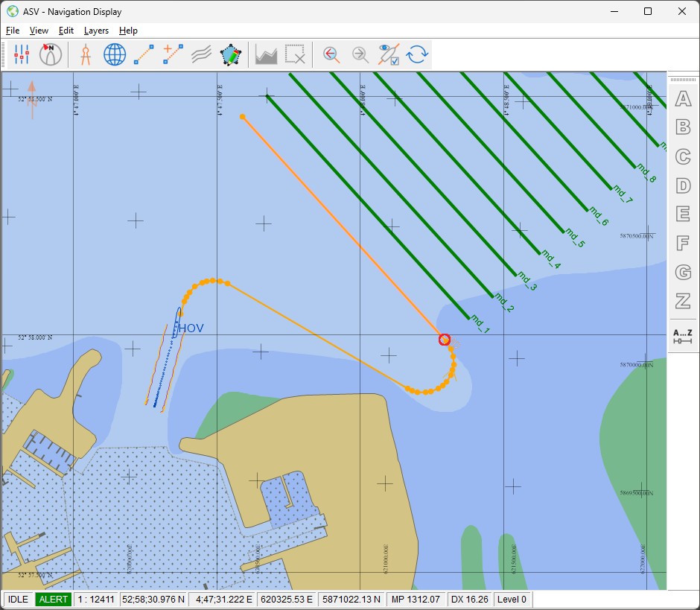
Task: Click the circular refresh arrows icon
Action: (x=417, y=54)
